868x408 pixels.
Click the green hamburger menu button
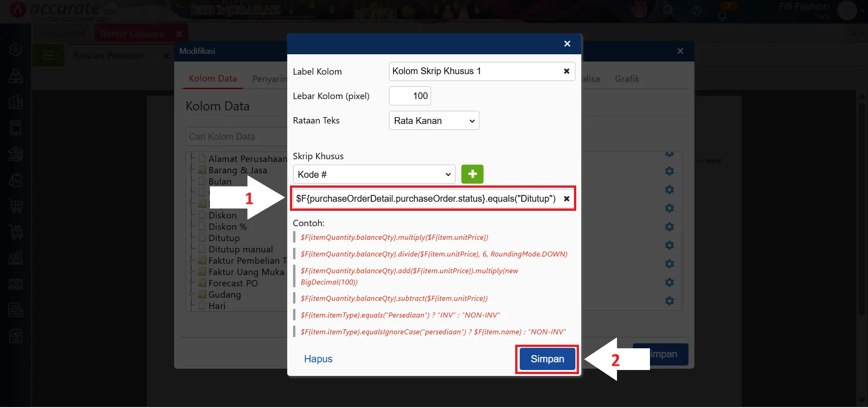[x=48, y=56]
